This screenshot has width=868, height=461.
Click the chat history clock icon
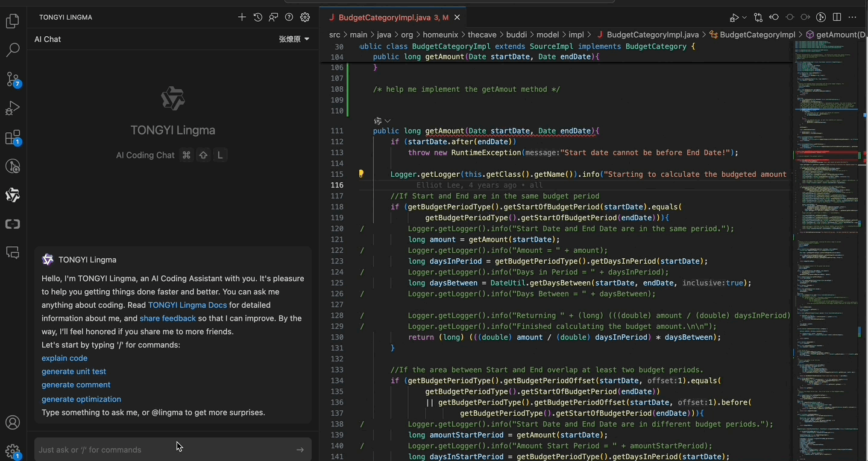pyautogui.click(x=258, y=17)
